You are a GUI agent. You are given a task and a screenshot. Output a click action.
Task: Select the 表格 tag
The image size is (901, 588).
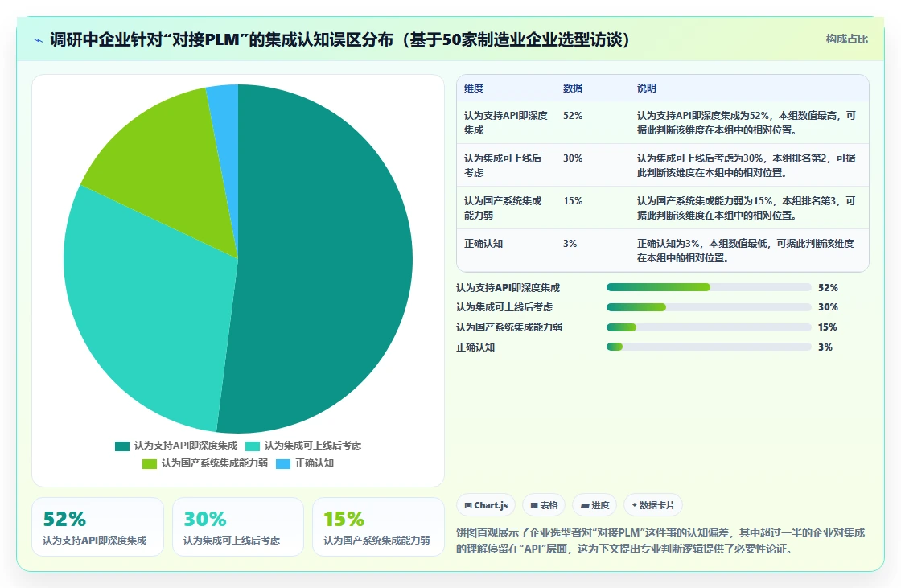click(544, 505)
